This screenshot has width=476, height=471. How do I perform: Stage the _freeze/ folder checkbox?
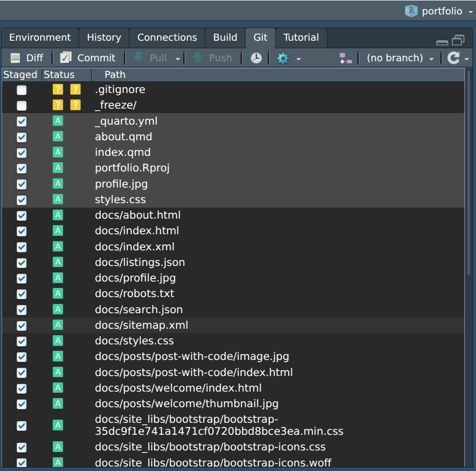[21, 105]
